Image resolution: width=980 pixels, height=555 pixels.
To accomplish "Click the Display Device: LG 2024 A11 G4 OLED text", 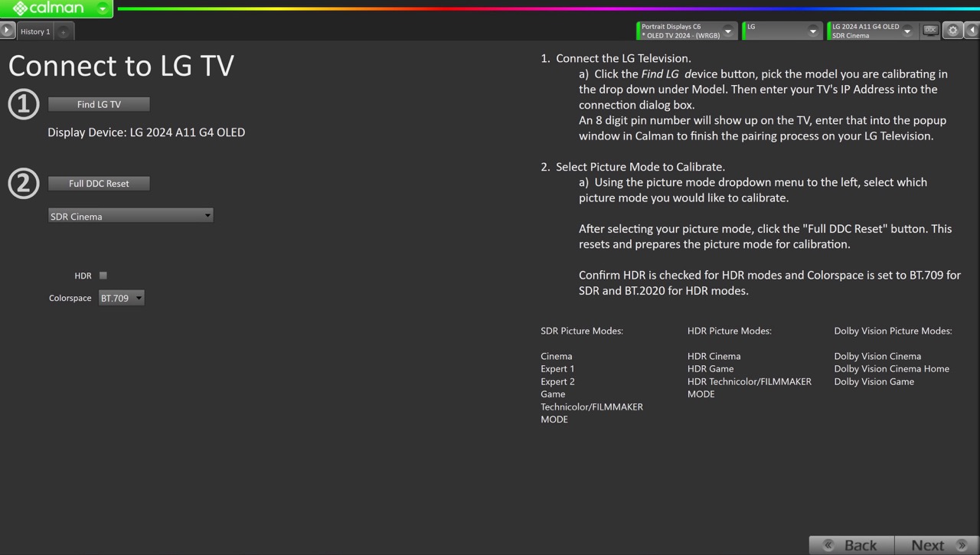I will 146,132.
